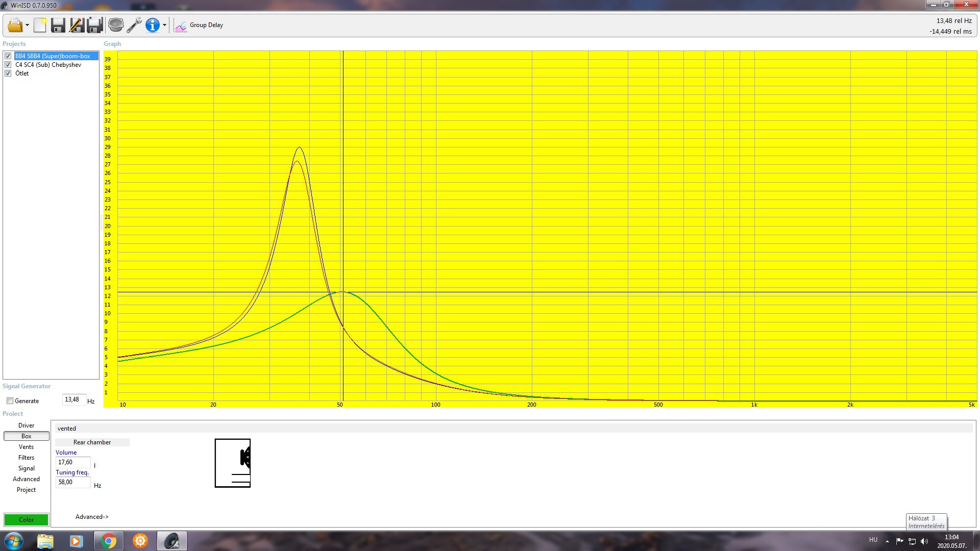The image size is (980, 551).
Task: Click the save-as pencil floppy icon
Action: (77, 25)
